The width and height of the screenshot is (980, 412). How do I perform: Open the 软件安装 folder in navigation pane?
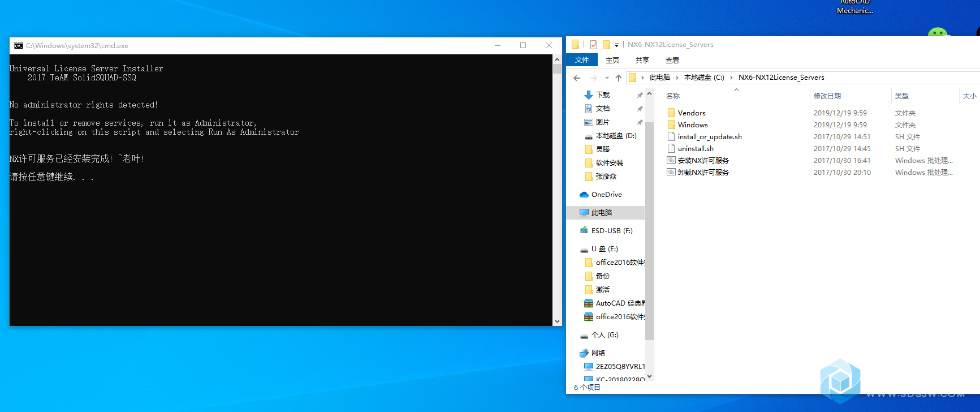(x=609, y=163)
